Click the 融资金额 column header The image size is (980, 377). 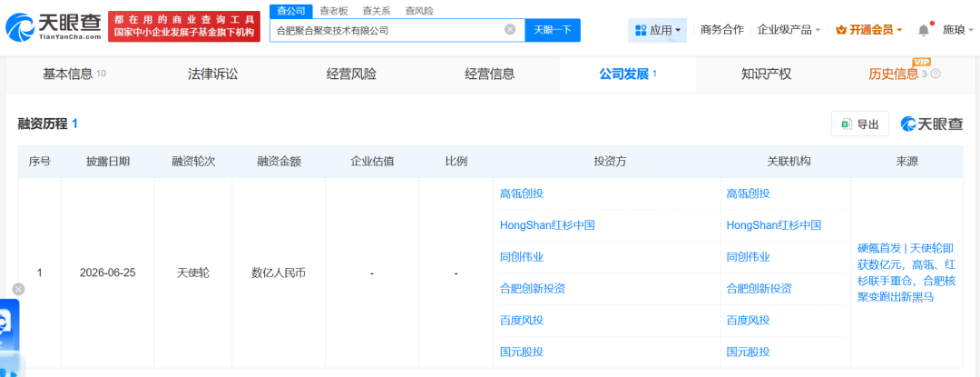pos(279,162)
